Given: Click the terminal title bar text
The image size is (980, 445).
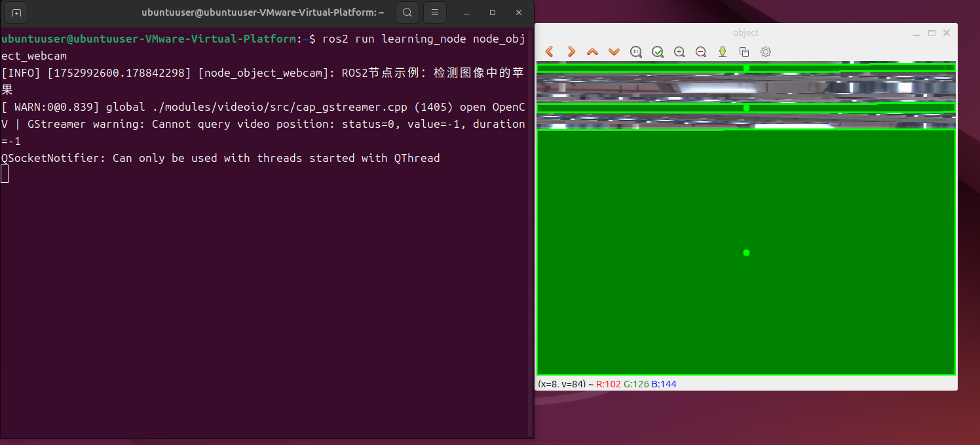Looking at the screenshot, I should pos(263,12).
